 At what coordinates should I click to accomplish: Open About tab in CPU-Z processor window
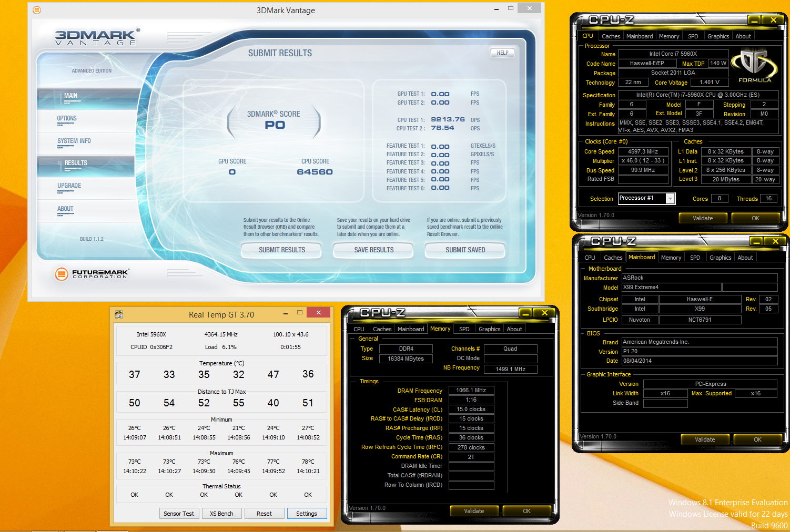(743, 36)
